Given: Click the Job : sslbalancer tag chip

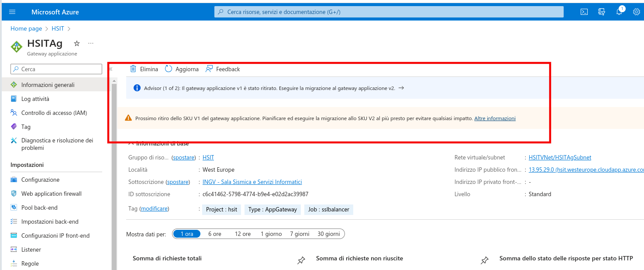Looking at the screenshot, I should click(x=329, y=210).
